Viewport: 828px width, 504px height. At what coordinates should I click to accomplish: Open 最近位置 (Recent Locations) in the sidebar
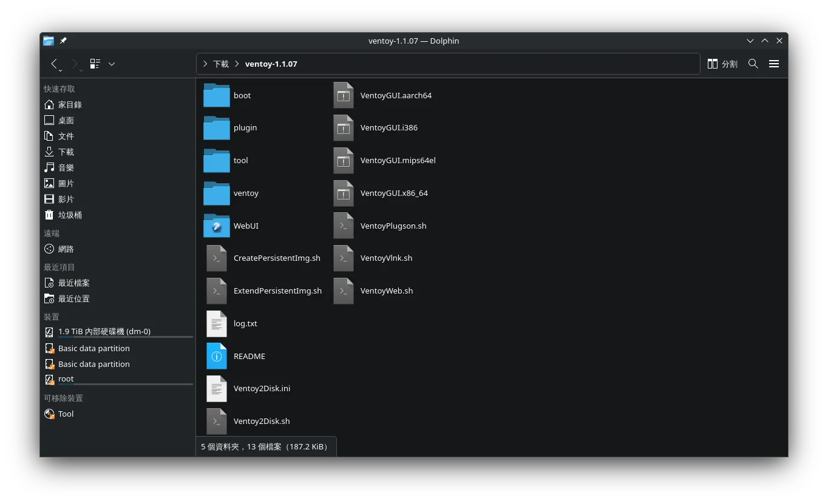(118, 299)
